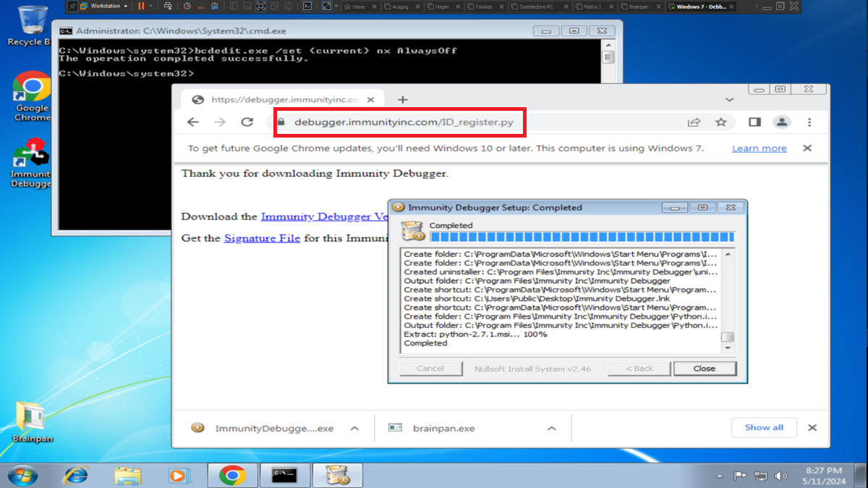868x488 pixels.
Task: Click Chrome's forward navigation arrow
Action: click(x=220, y=122)
